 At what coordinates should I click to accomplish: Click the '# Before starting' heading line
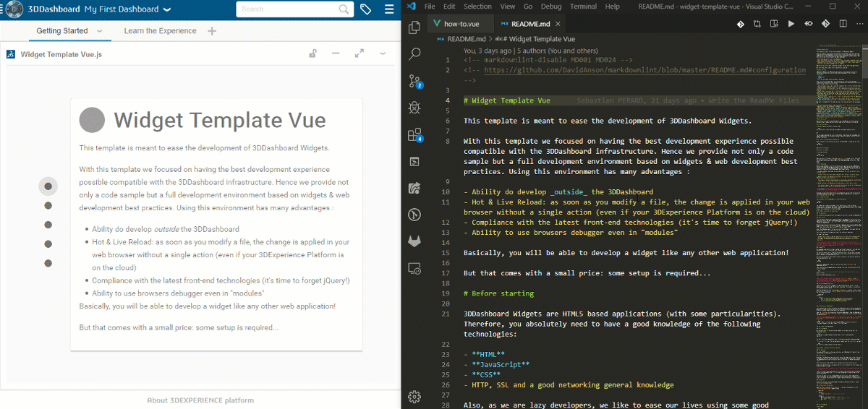(498, 293)
